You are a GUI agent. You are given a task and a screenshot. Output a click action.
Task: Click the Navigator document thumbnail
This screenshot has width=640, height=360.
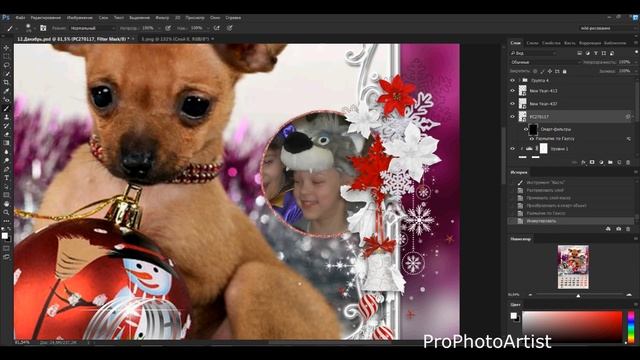coord(573,267)
